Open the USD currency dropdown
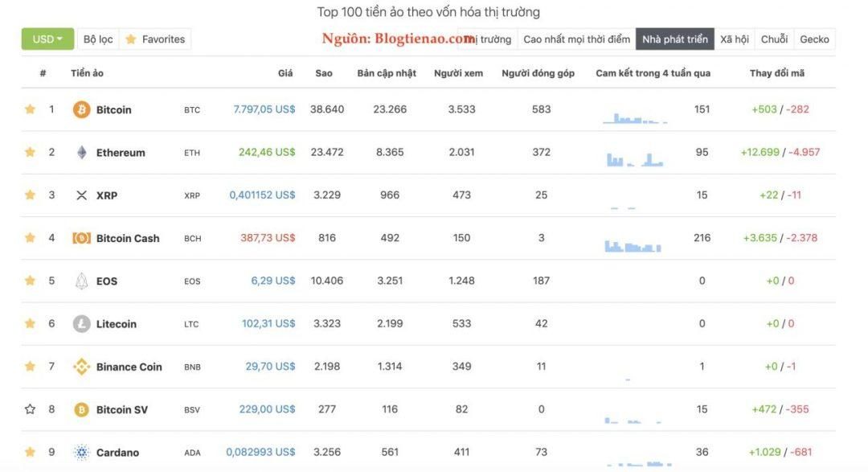 (x=47, y=39)
